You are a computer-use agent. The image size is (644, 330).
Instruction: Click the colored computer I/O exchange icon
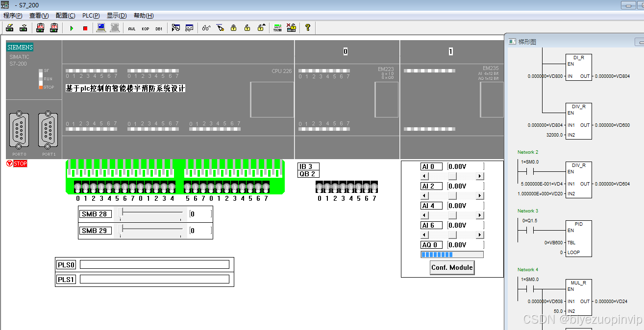pos(101,28)
